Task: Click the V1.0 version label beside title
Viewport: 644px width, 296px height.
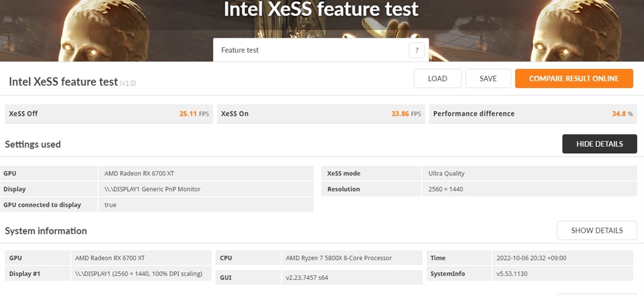Action: (128, 83)
